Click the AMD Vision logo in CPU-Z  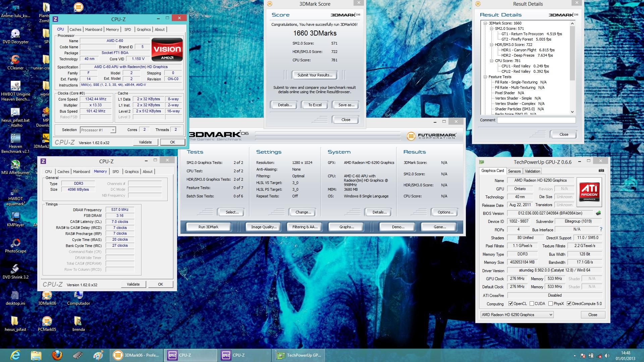[167, 50]
